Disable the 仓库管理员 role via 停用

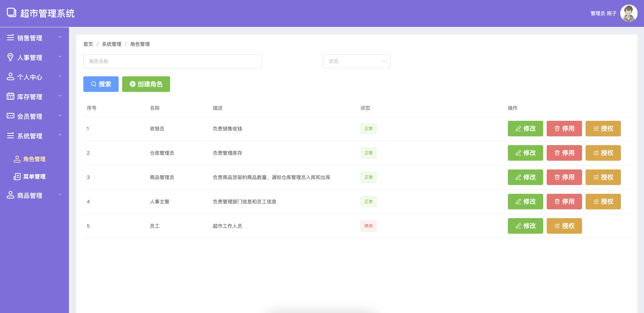pos(564,153)
